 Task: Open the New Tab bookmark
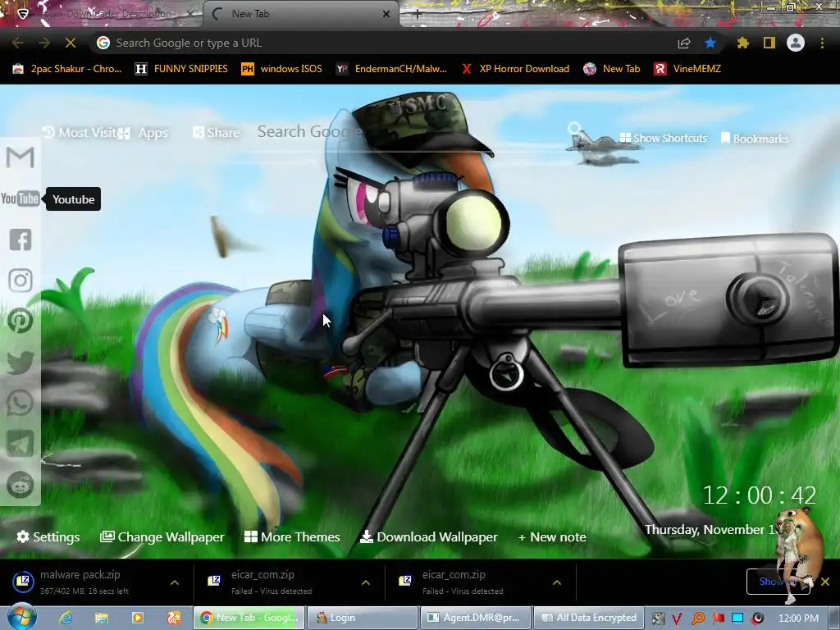pyautogui.click(x=612, y=69)
